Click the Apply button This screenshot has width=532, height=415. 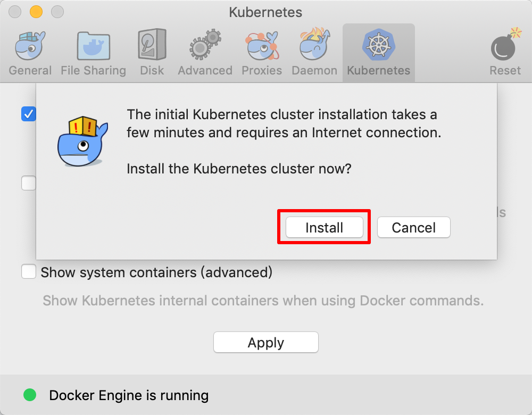point(266,343)
